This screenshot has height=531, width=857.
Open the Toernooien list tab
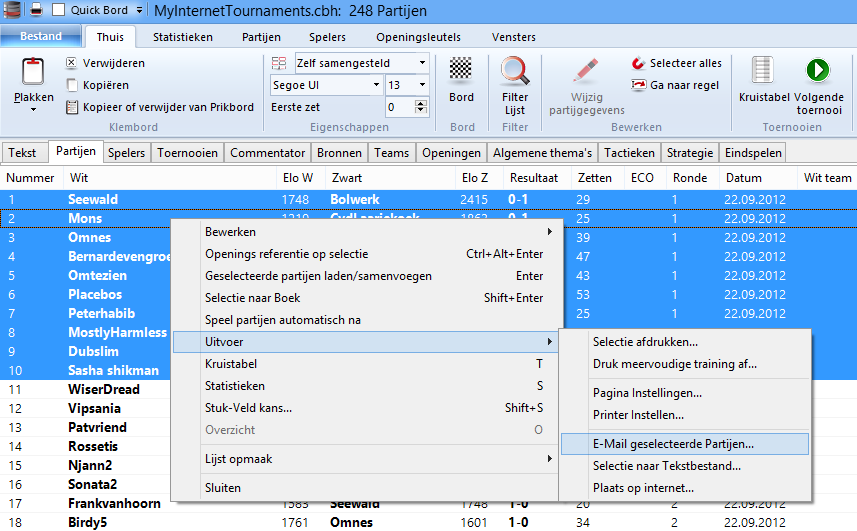click(187, 152)
